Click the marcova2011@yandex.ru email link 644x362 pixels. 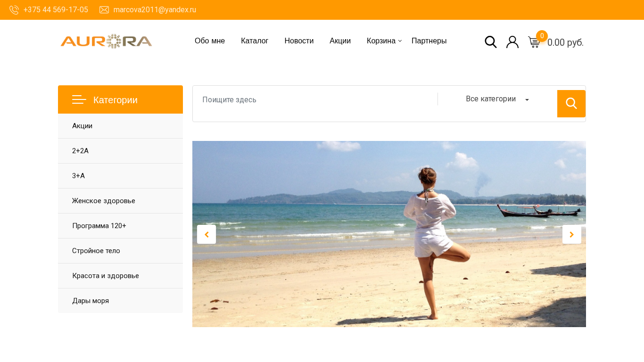click(x=155, y=10)
